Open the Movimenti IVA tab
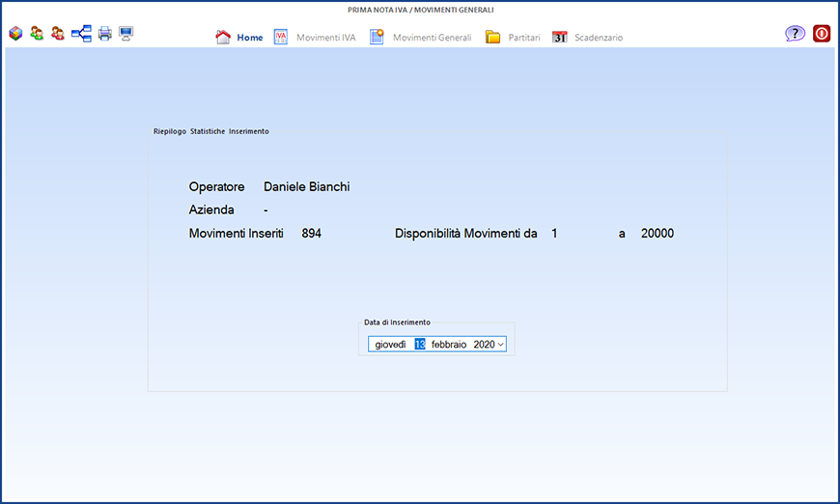The width and height of the screenshot is (840, 504). [x=316, y=38]
